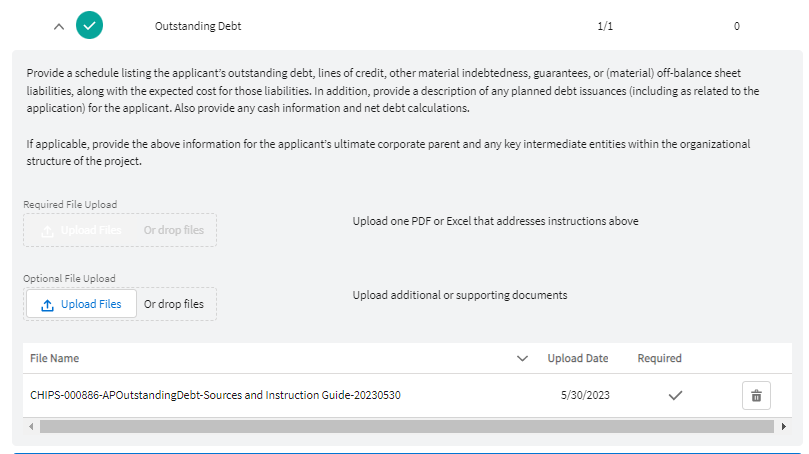The height and width of the screenshot is (454, 809).
Task: Click the Required upload drop files zone
Action: pos(173,230)
